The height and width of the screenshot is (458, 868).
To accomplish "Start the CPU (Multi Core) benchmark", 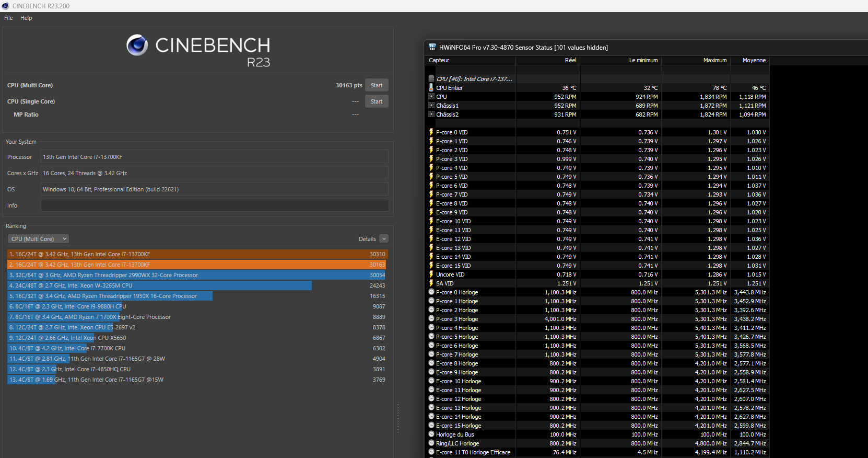I will [377, 85].
